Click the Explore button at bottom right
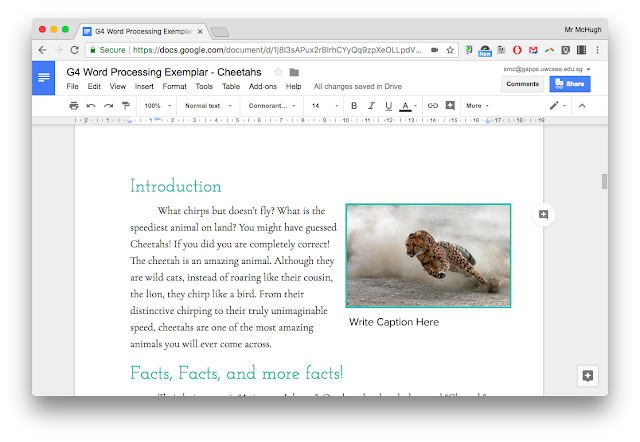This screenshot has height=442, width=640. coord(588,376)
